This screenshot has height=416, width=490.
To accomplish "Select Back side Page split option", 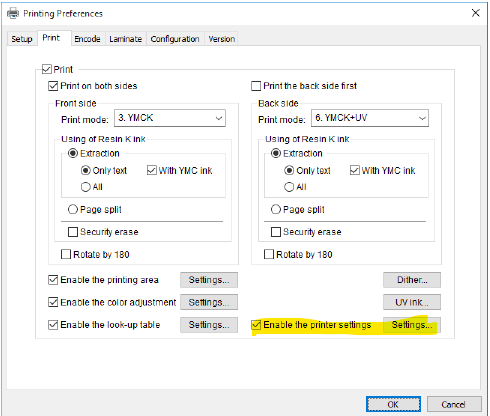I will point(276,209).
